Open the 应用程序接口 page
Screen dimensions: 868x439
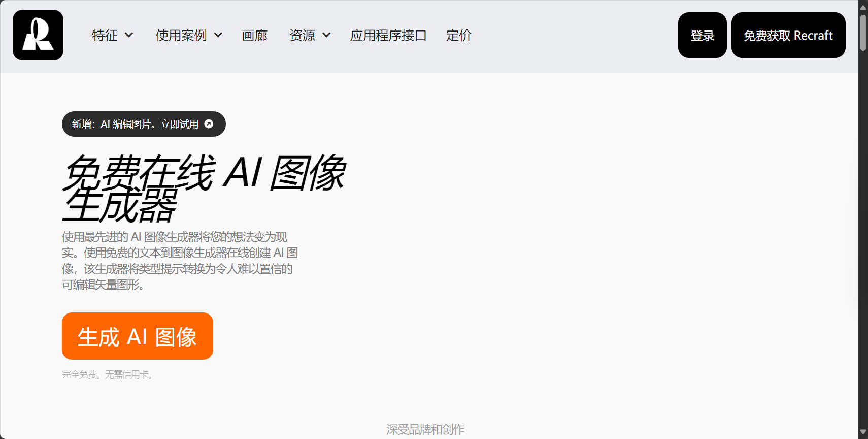point(388,35)
